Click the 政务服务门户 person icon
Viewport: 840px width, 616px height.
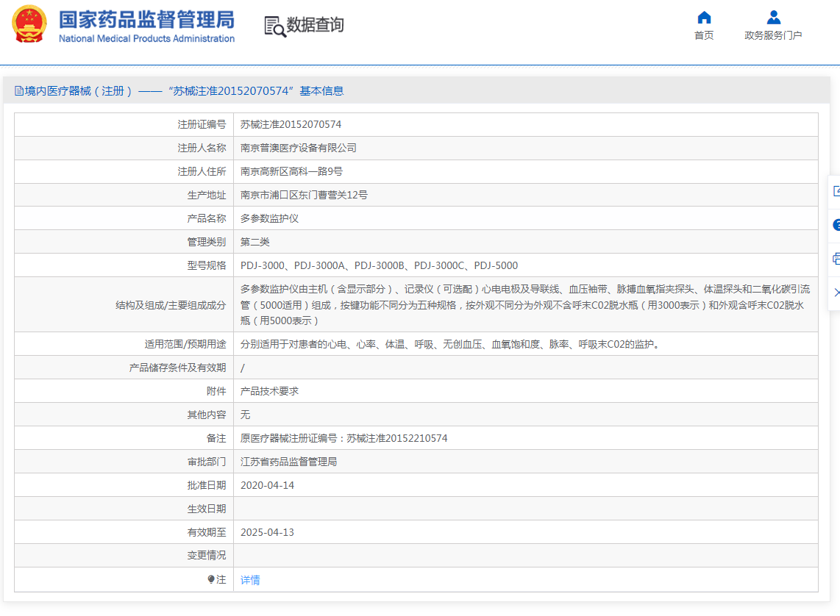point(774,18)
